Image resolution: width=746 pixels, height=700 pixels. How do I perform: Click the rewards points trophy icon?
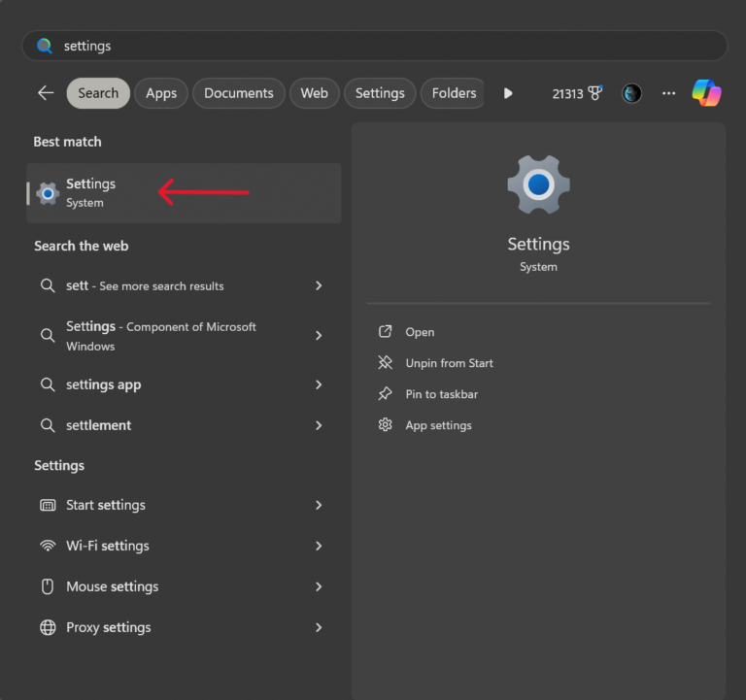595,93
